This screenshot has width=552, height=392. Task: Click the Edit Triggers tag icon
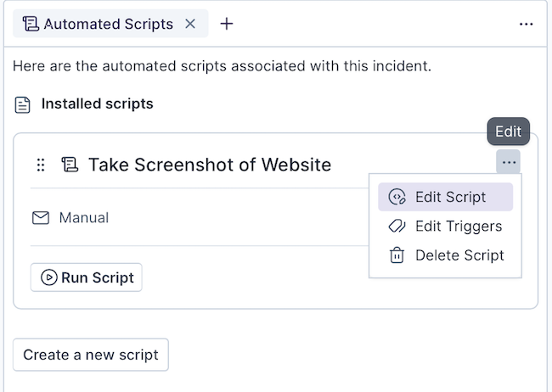[x=397, y=227]
